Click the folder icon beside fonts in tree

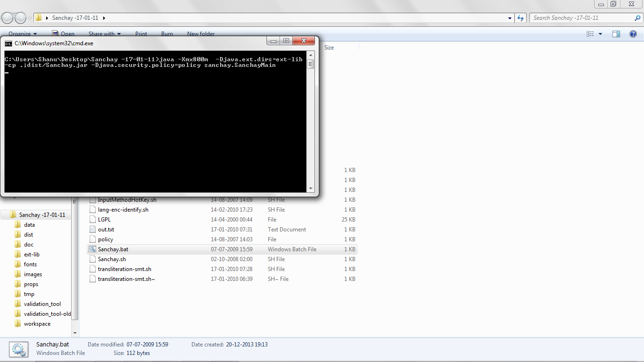pos(18,264)
